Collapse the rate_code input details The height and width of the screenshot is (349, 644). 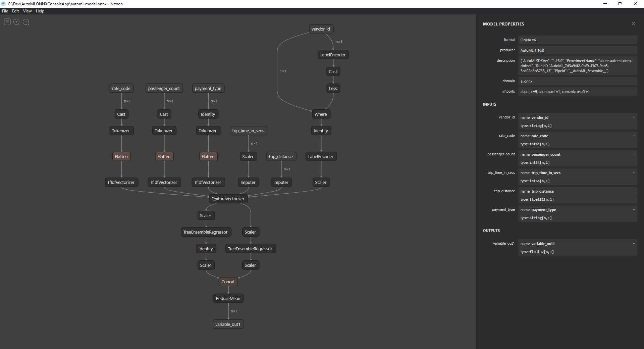pyautogui.click(x=634, y=136)
